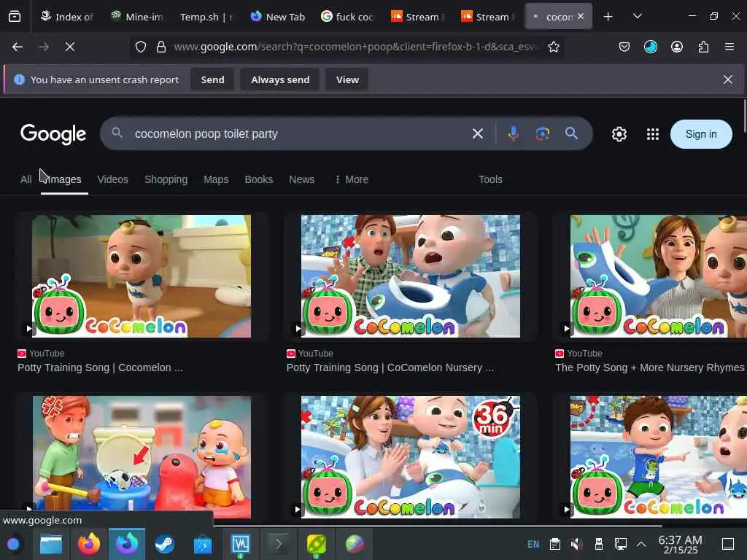Image resolution: width=747 pixels, height=560 pixels.
Task: Select the Books results tab
Action: pyautogui.click(x=259, y=179)
